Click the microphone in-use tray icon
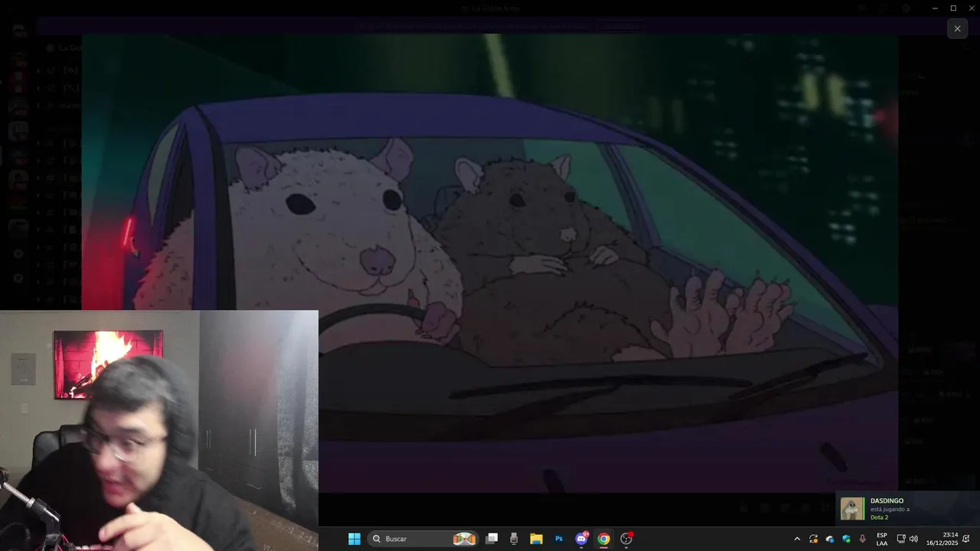 (863, 539)
